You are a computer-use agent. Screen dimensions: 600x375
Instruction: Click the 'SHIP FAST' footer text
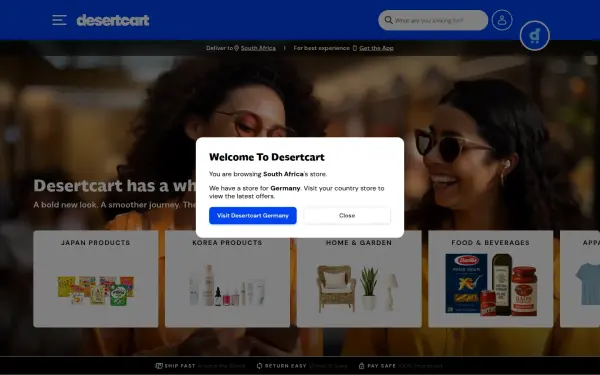coord(180,366)
